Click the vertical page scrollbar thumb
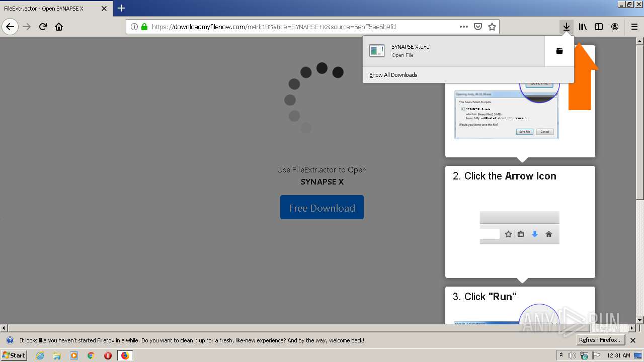The height and width of the screenshot is (362, 644). tap(639, 122)
